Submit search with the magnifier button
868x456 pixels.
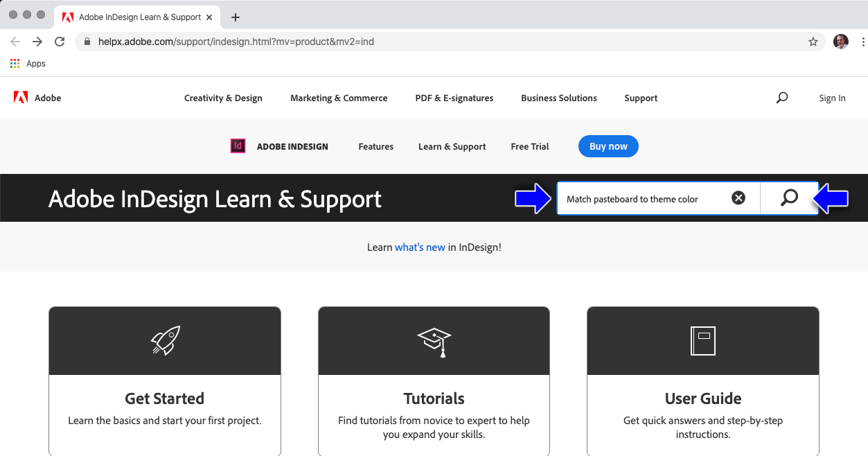click(x=789, y=198)
